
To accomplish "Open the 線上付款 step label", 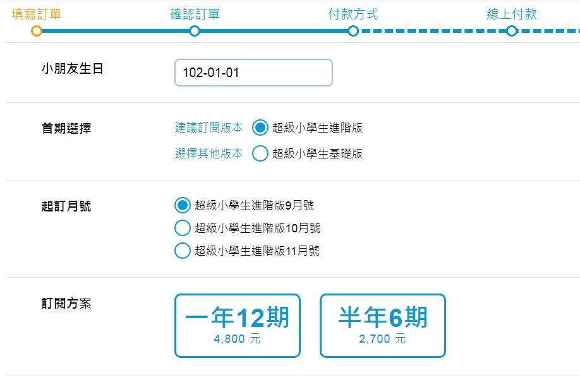I will pos(512,14).
